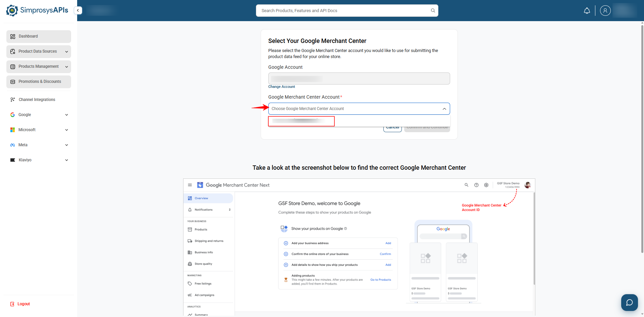The width and height of the screenshot is (644, 317).
Task: Open Choose Google Merchant Center Account dropdown
Action: [x=359, y=109]
